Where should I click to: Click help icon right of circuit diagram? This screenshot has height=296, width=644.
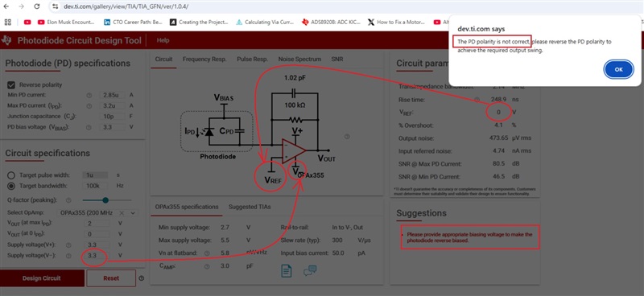(347, 136)
